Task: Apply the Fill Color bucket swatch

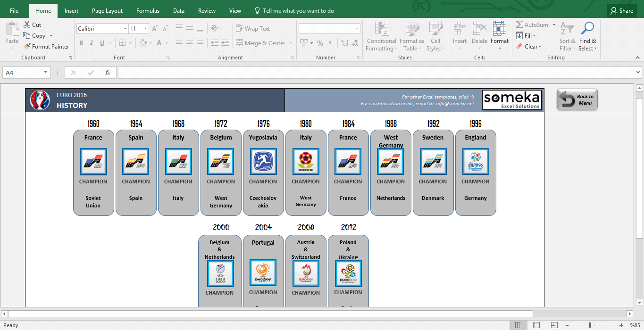Action: (143, 43)
